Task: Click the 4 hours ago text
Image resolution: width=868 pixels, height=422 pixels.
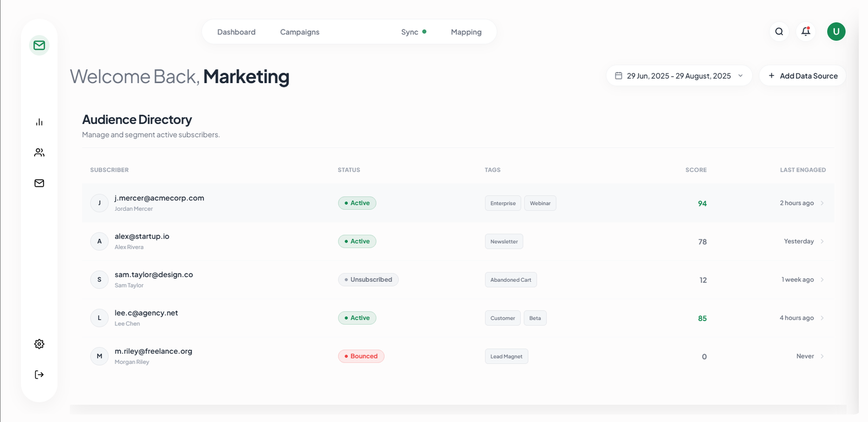Action: (x=797, y=318)
